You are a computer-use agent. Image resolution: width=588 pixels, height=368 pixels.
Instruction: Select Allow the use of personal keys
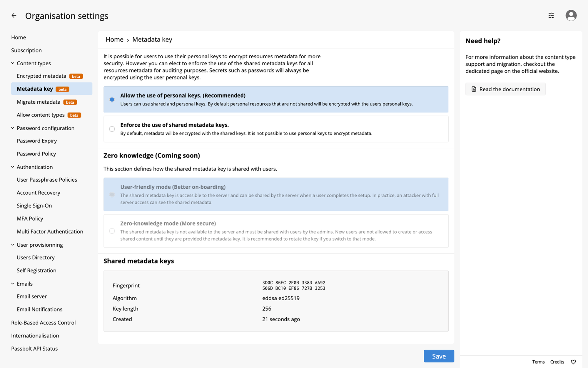tap(112, 100)
